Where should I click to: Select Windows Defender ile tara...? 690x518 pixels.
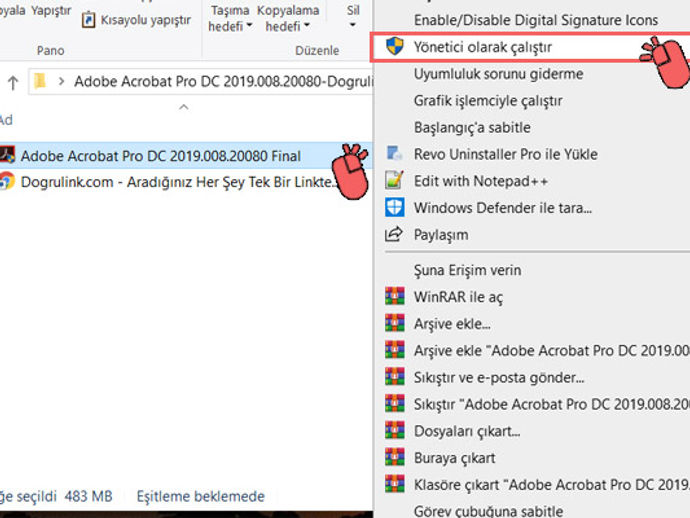pos(503,208)
